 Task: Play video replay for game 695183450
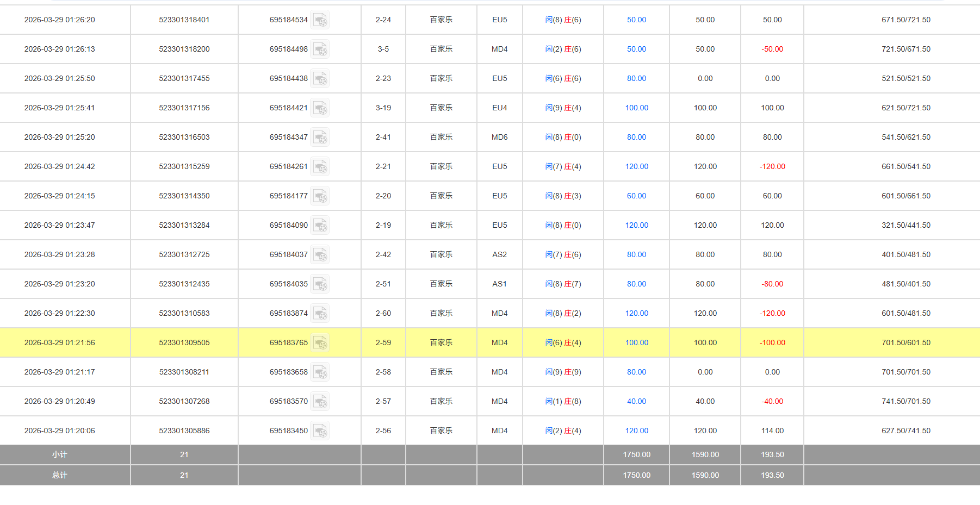[320, 431]
